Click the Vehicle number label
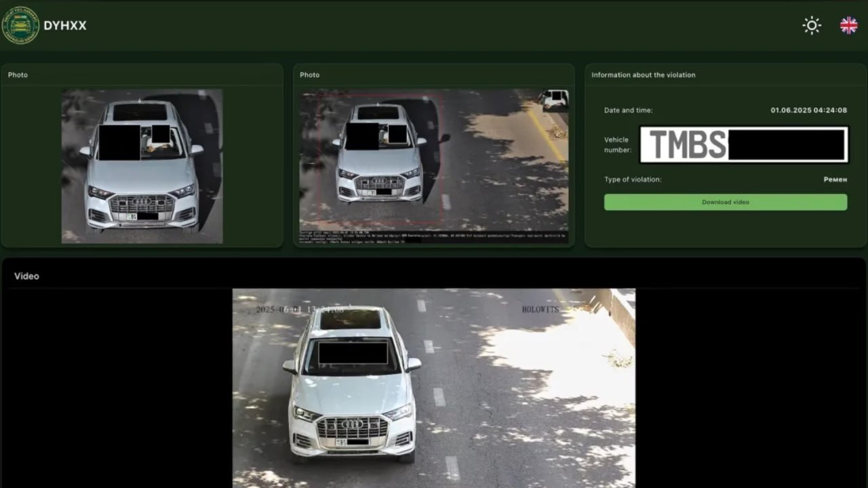The height and width of the screenshot is (488, 868). (617, 145)
